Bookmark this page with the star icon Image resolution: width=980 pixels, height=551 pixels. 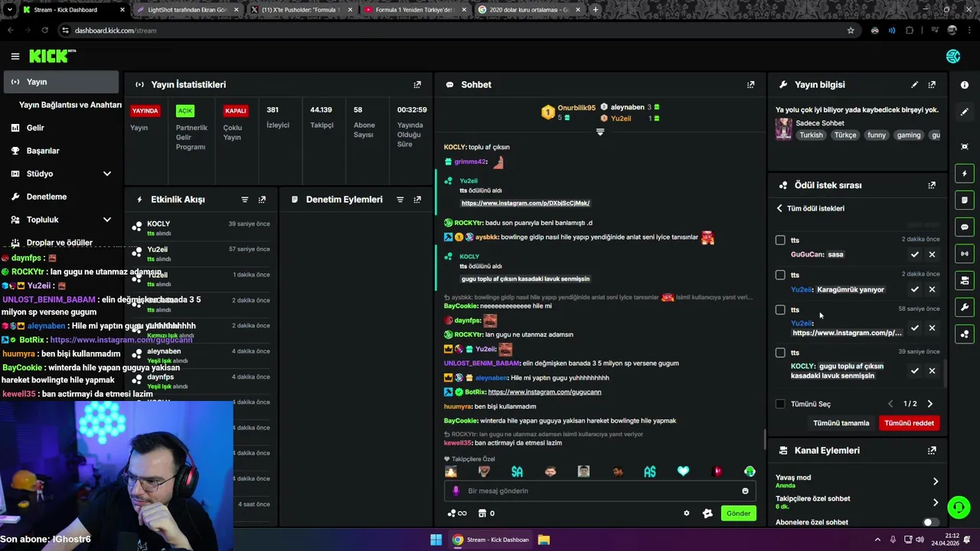point(851,31)
